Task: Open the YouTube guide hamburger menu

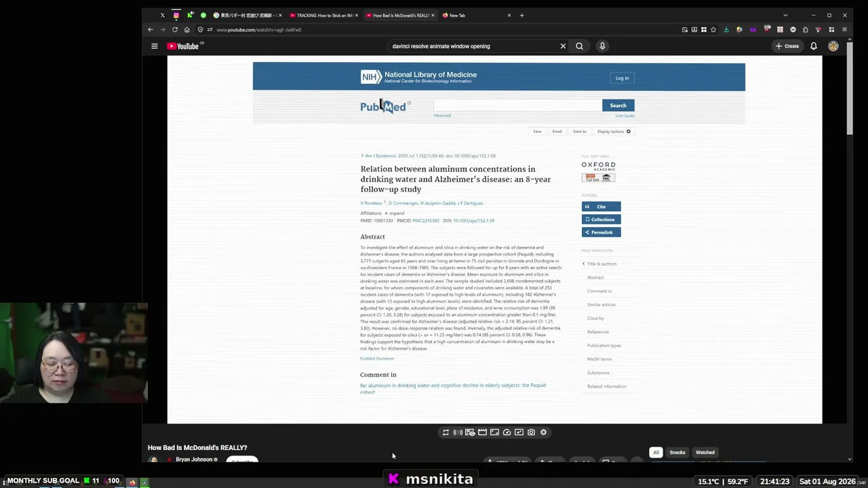Action: [155, 46]
